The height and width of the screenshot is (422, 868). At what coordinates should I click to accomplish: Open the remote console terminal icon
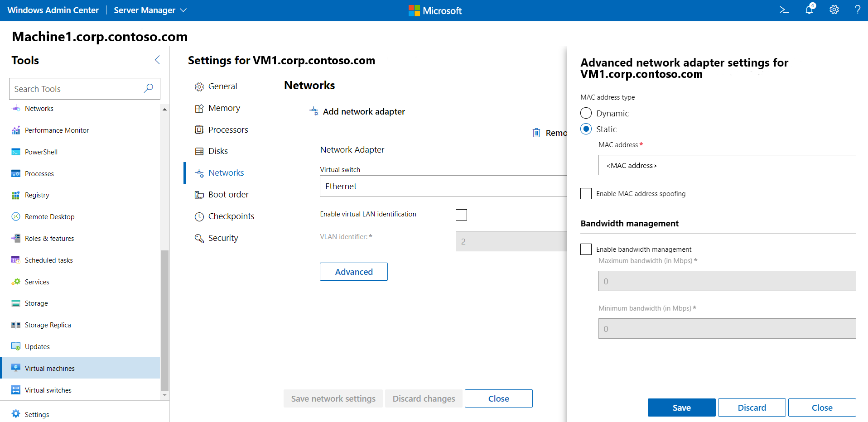tap(784, 10)
